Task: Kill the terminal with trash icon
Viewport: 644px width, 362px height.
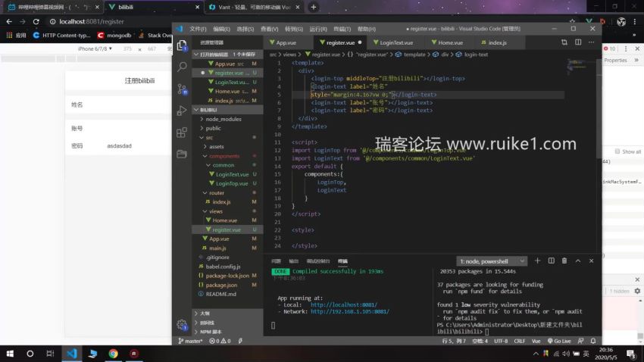Action: 564,261
